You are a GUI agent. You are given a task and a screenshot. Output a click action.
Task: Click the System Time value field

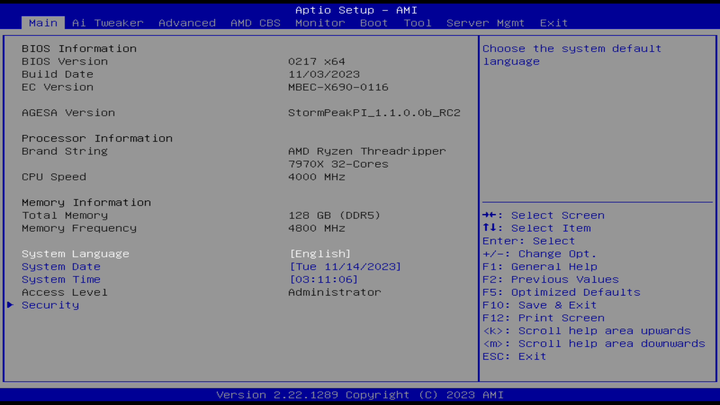tap(323, 280)
